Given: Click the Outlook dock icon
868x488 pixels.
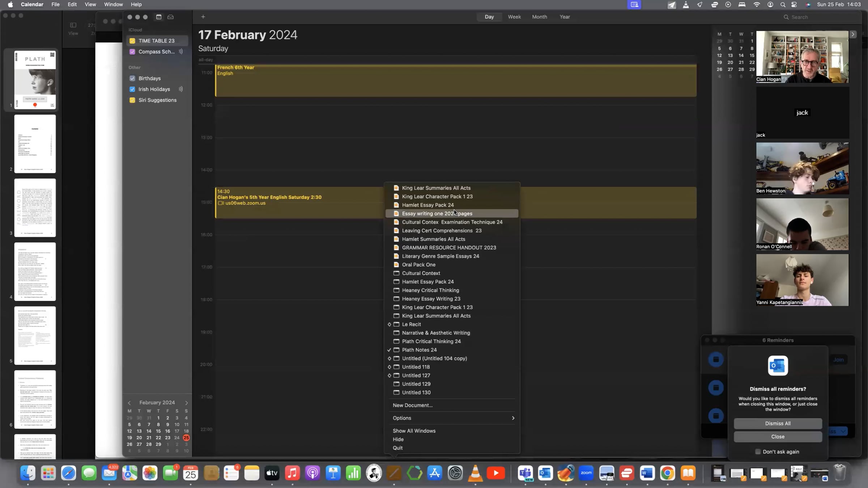Looking at the screenshot, I should 545,473.
